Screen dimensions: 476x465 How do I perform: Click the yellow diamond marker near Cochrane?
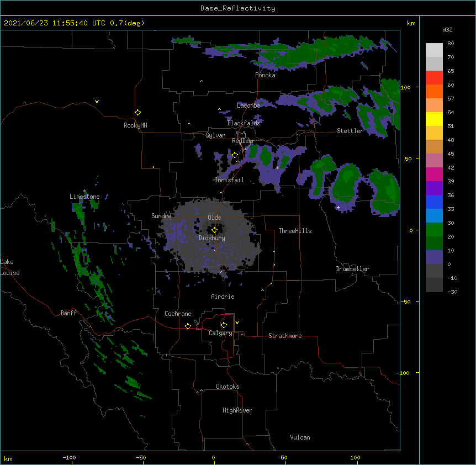coord(188,326)
